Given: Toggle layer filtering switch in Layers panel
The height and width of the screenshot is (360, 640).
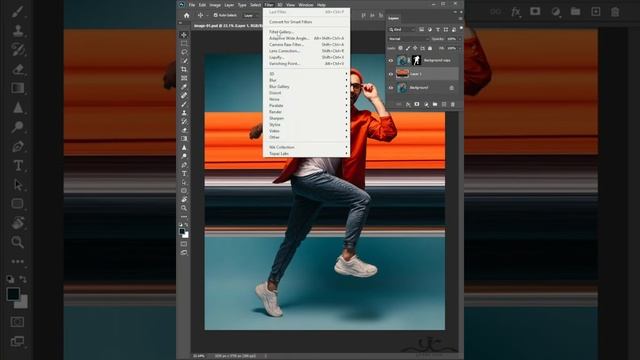Looking at the screenshot, I should 461,29.
